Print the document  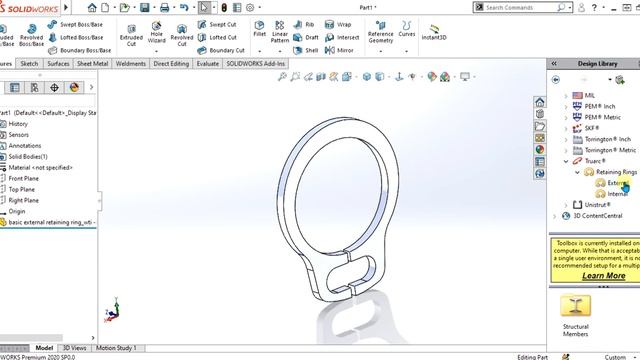(x=164, y=7)
